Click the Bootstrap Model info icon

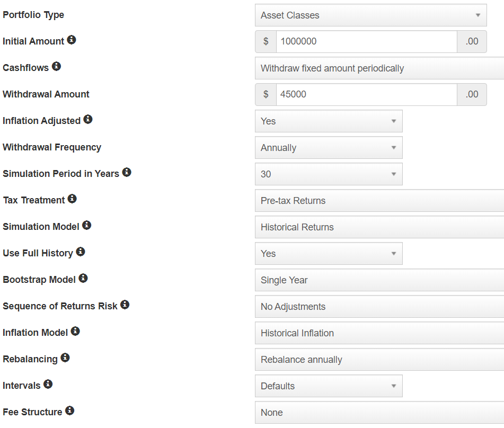[83, 278]
